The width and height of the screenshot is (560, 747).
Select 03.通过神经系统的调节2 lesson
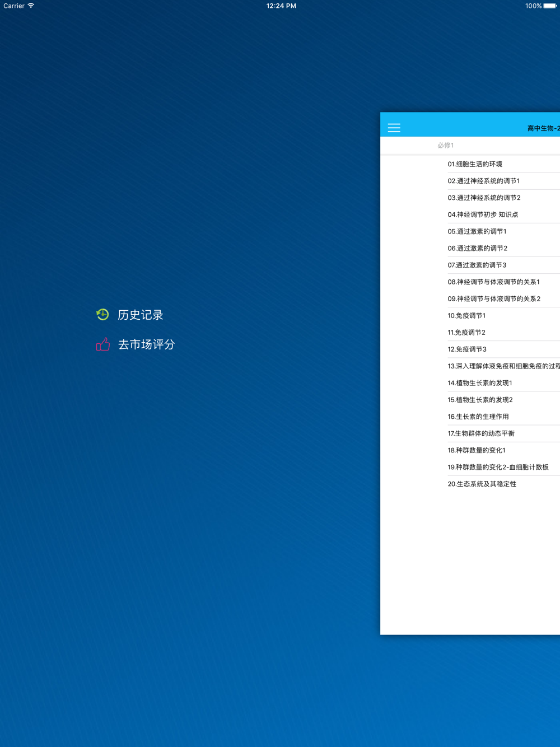point(484,198)
